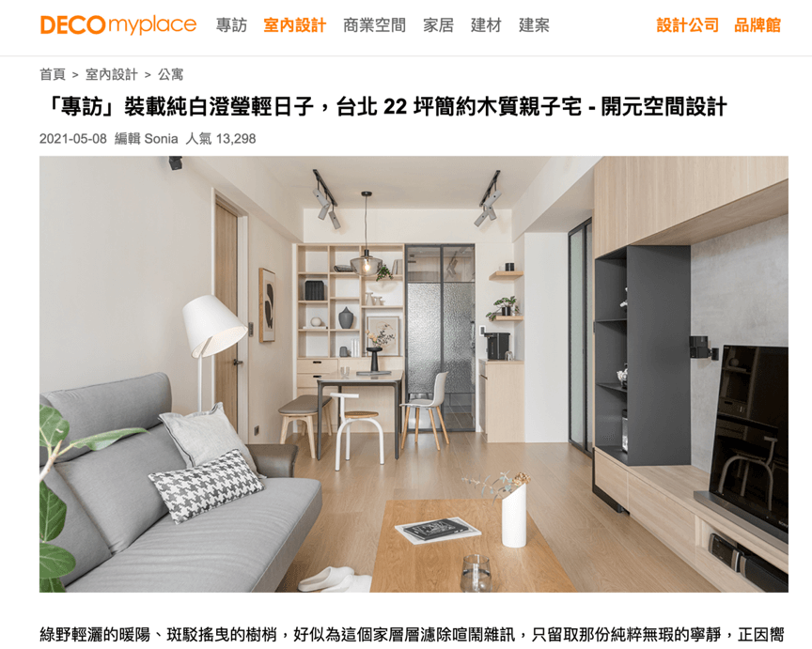The image size is (812, 649).
Task: Open the living room hero photo
Action: tap(414, 374)
